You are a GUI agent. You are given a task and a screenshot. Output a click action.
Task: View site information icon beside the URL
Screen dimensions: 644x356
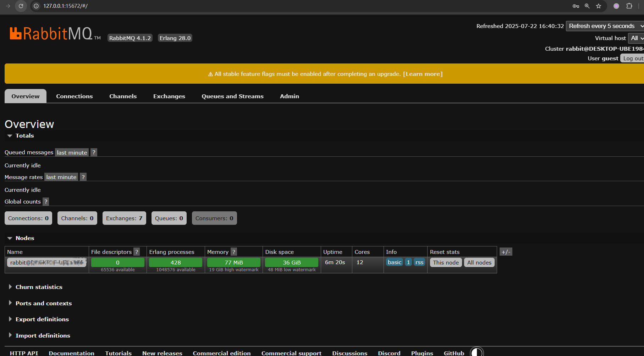[x=36, y=6]
